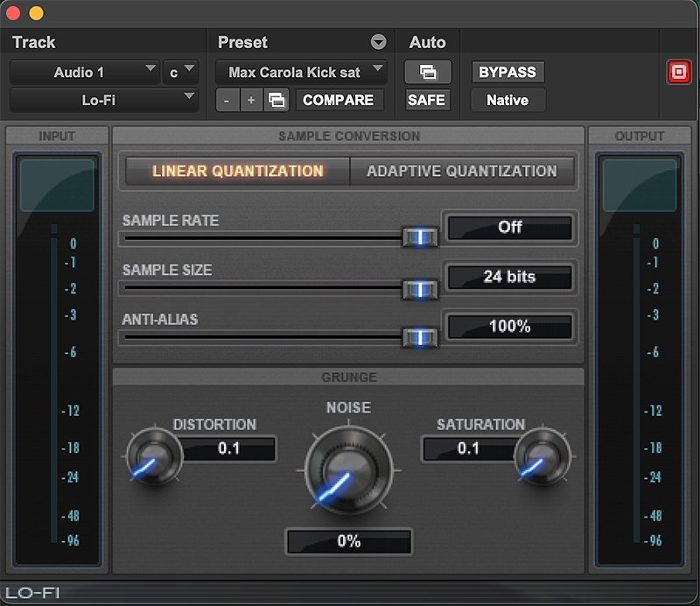Click the Distortion knob
This screenshot has width=700, height=606.
pyautogui.click(x=153, y=458)
